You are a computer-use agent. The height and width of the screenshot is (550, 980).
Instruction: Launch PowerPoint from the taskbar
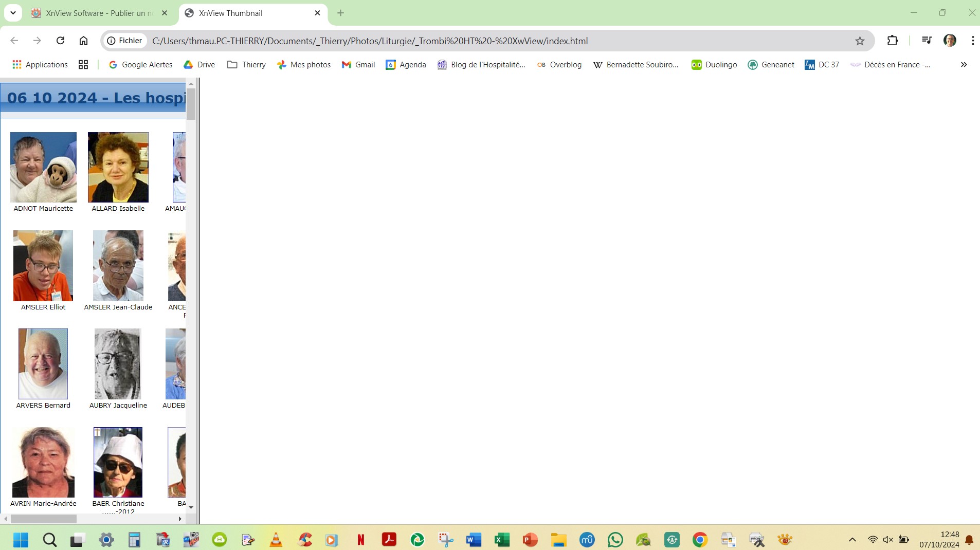pos(530,540)
